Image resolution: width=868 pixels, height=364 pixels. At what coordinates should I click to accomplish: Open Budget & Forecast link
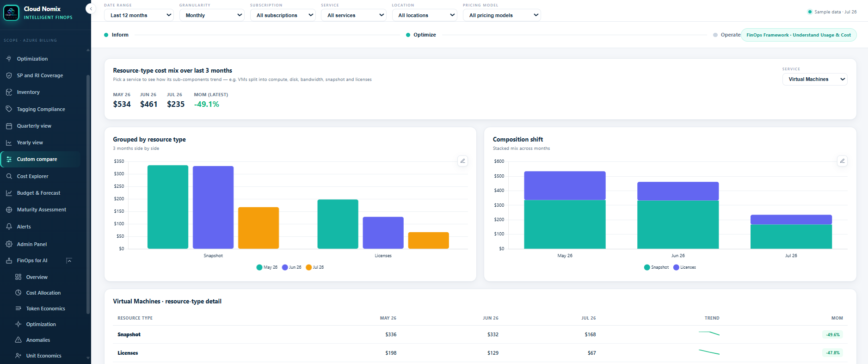coord(40,193)
